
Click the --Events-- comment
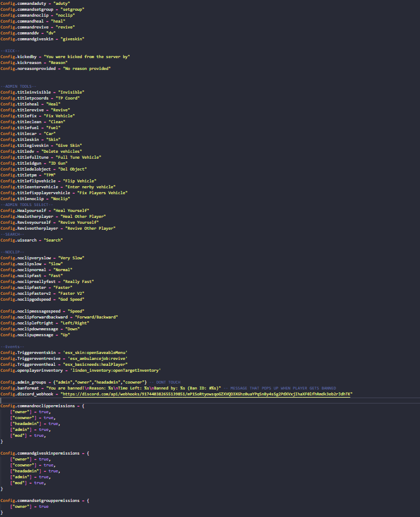tap(12, 347)
